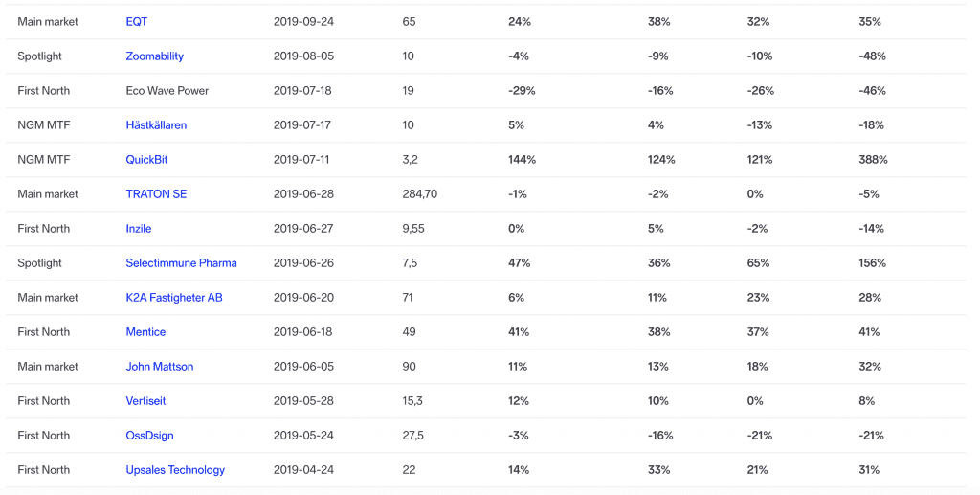Image resolution: width=980 pixels, height=495 pixels.
Task: Select the 388% value in QuickBit row
Action: [873, 160]
